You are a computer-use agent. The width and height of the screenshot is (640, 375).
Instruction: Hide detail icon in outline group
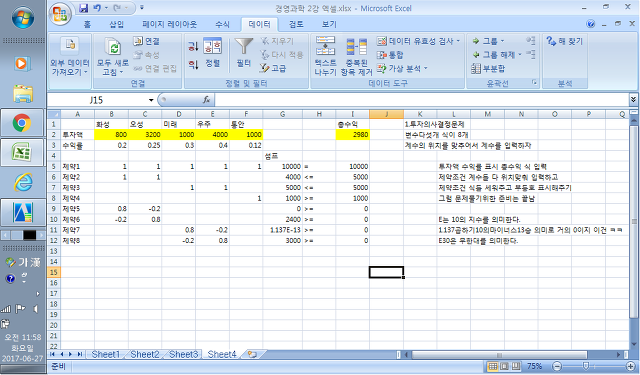pos(530,54)
